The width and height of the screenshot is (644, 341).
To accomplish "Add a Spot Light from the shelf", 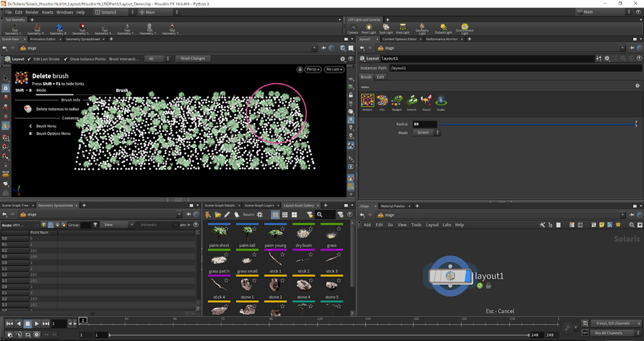I will click(386, 29).
